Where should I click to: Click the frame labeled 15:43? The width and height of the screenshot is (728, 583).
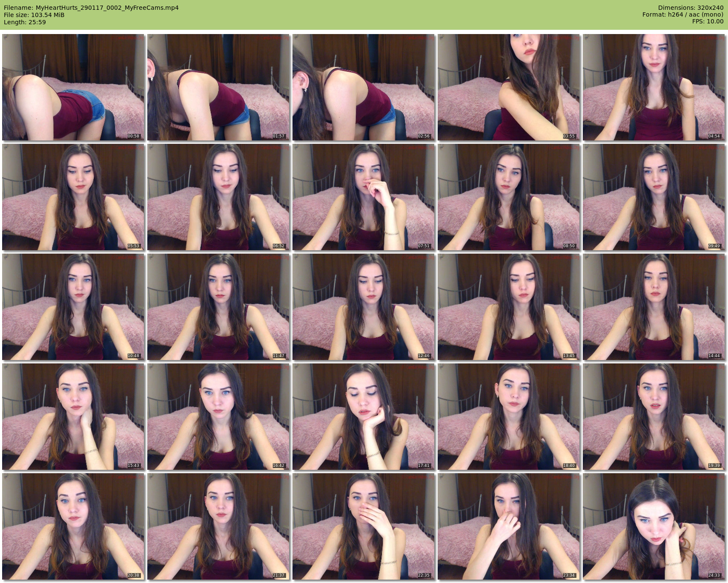click(73, 417)
